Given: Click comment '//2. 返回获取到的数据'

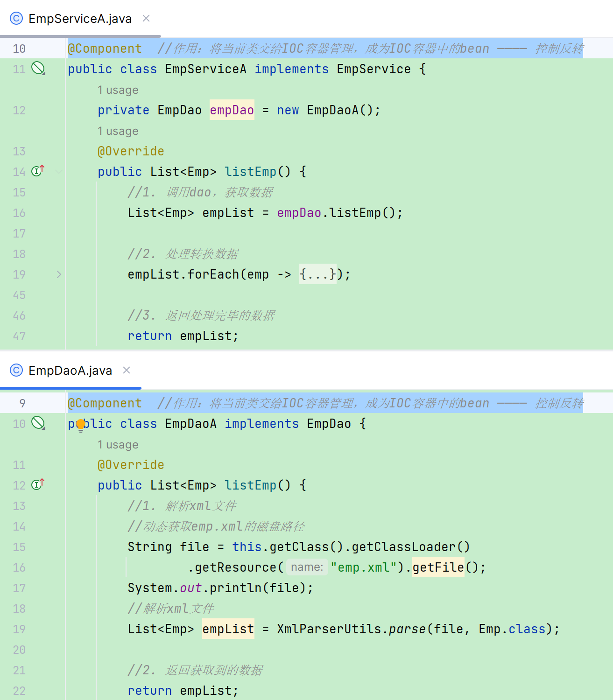Looking at the screenshot, I should (x=195, y=670).
